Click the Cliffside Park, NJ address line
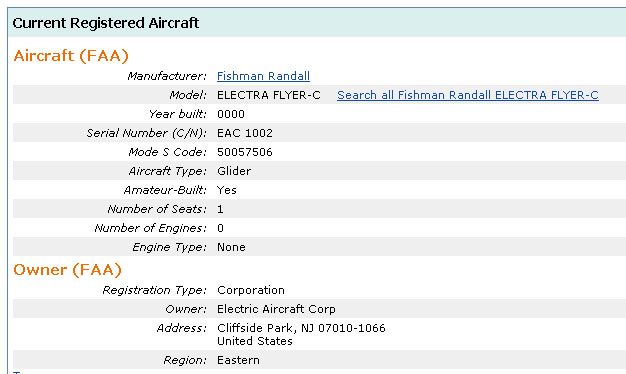This screenshot has width=626, height=374. [301, 328]
